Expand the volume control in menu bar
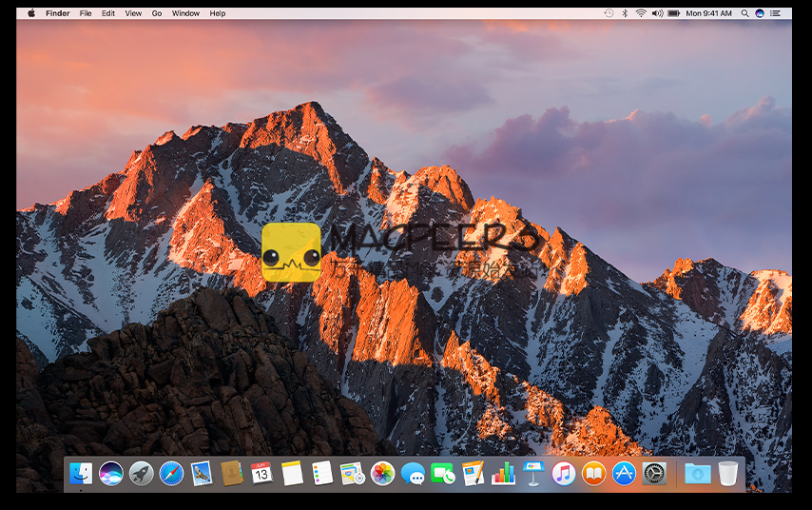Image resolution: width=812 pixels, height=510 pixels. tap(656, 13)
